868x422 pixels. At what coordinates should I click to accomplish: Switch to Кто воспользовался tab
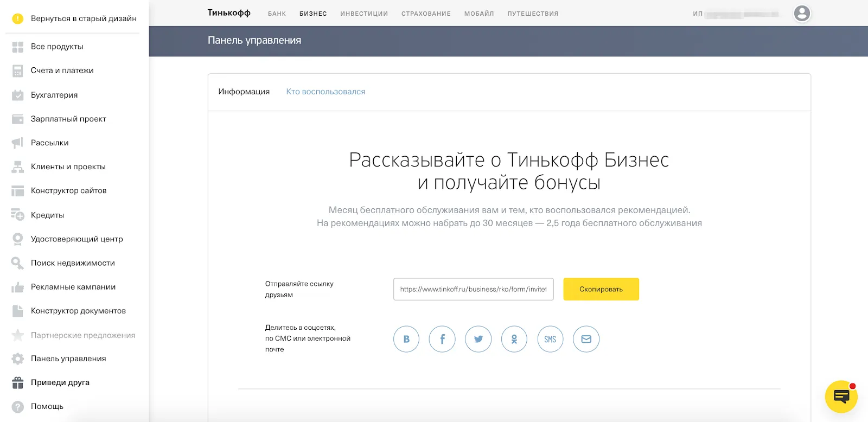click(325, 92)
